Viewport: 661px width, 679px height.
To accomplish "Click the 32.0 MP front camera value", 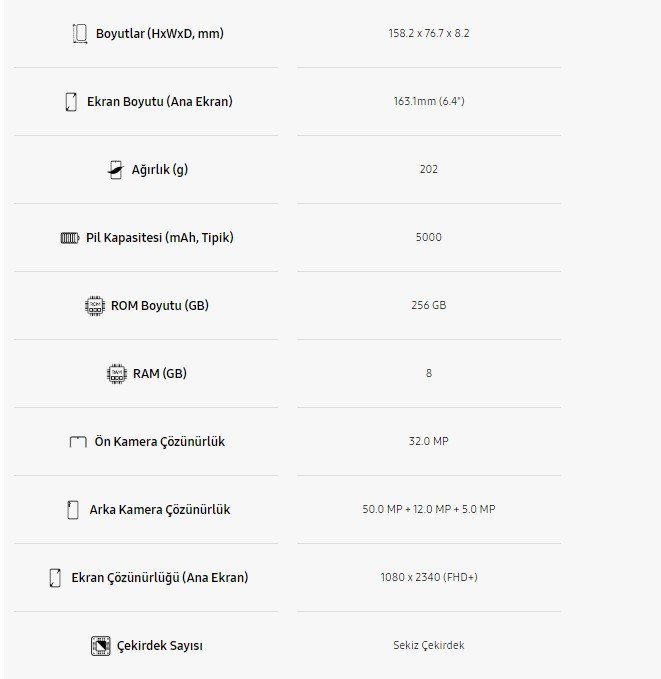I will click(429, 441).
